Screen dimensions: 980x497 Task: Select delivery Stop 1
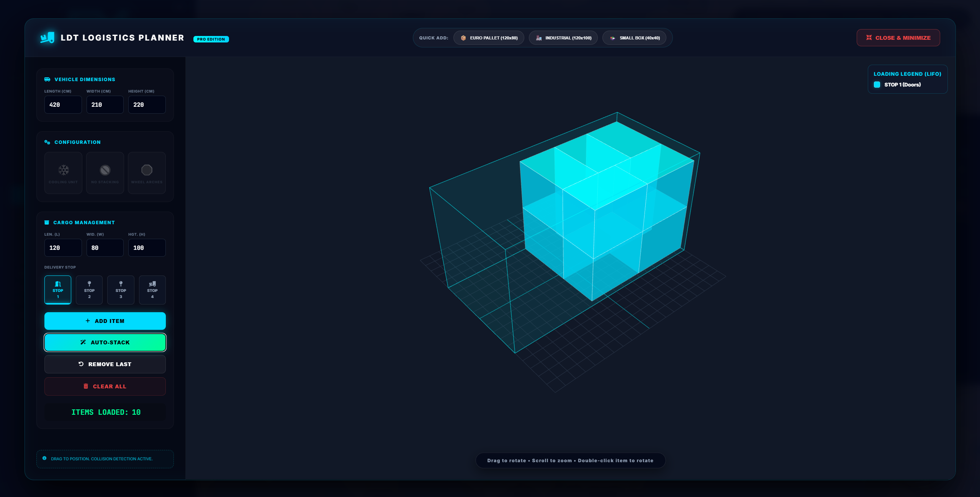pos(58,290)
